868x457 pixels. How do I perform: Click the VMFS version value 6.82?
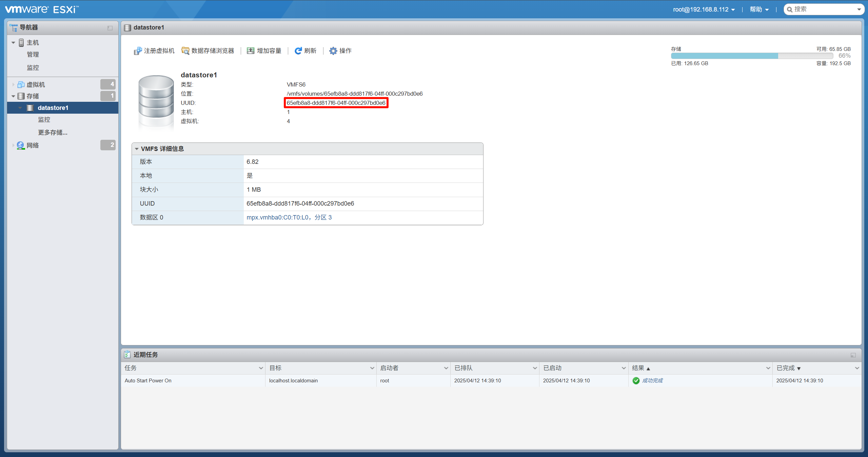pyautogui.click(x=253, y=162)
